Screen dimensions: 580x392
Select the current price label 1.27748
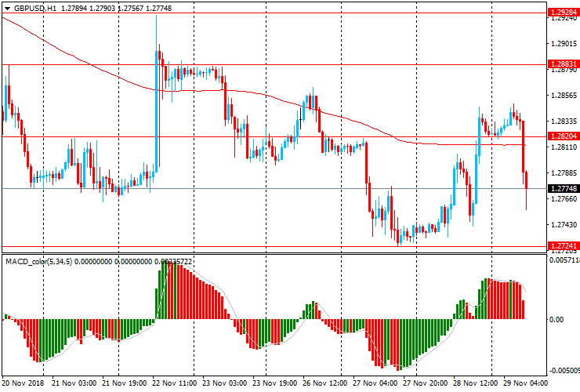[564, 188]
